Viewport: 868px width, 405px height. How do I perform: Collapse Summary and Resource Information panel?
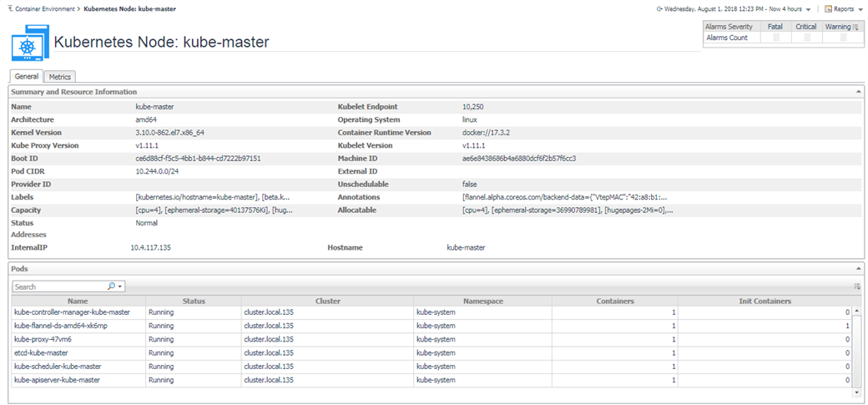click(859, 91)
